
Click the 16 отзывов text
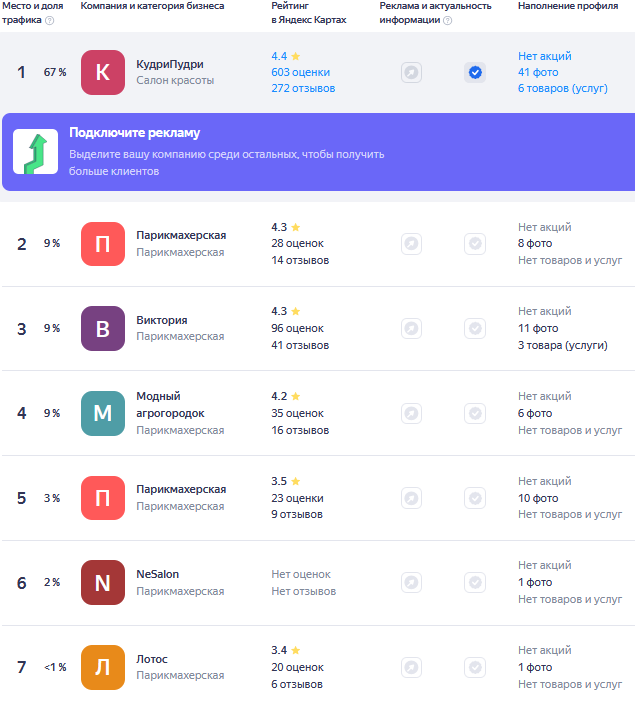(300, 430)
